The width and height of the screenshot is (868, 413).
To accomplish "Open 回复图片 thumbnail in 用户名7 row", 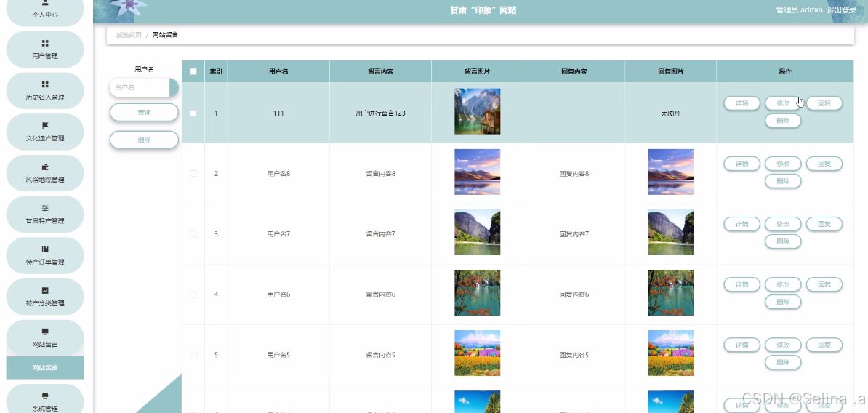I will (671, 232).
